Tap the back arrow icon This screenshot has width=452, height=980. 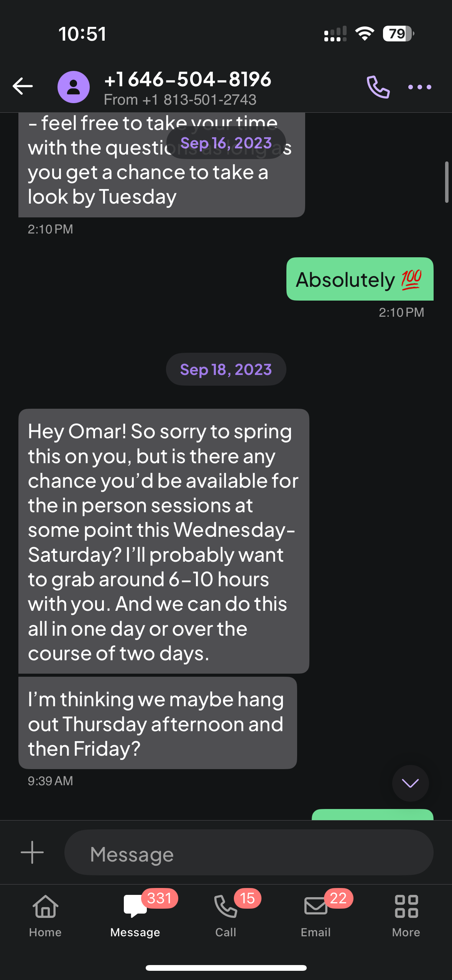tap(23, 86)
